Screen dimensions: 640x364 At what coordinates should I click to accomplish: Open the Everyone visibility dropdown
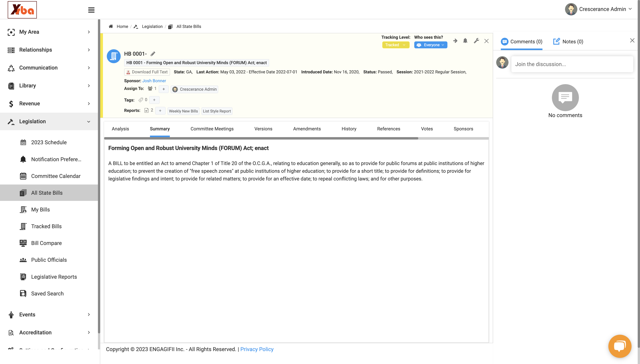(431, 45)
